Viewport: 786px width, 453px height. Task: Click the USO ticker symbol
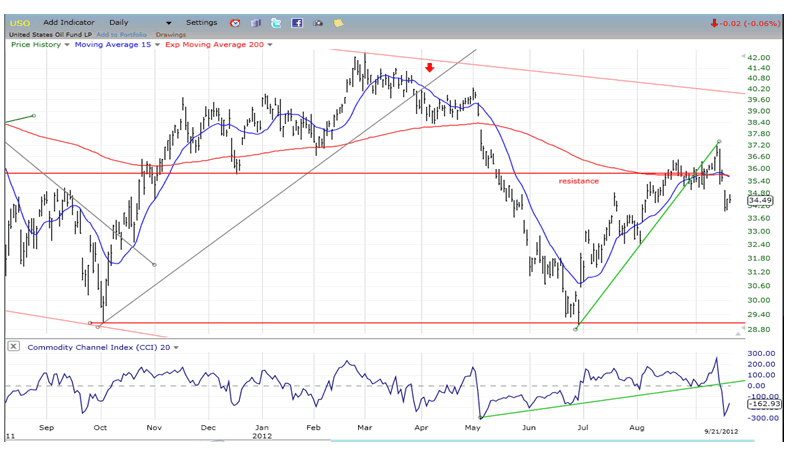pyautogui.click(x=19, y=22)
